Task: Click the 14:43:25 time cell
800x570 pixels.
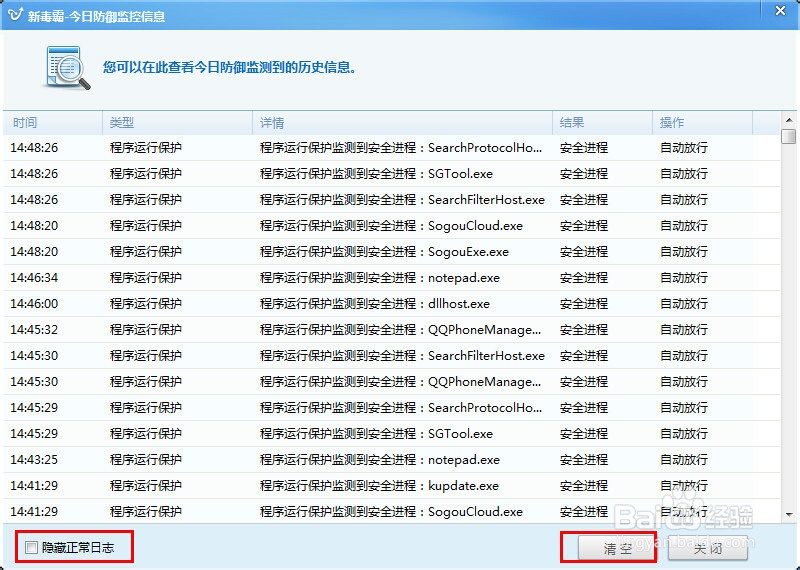Action: pos(34,460)
